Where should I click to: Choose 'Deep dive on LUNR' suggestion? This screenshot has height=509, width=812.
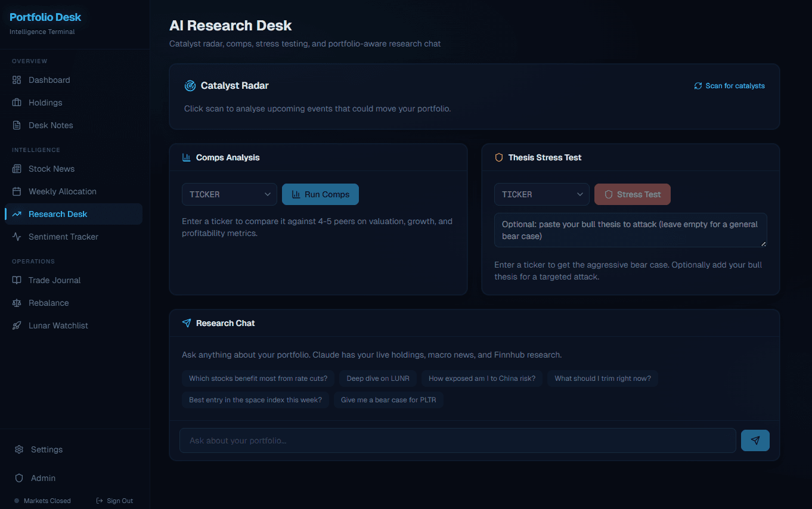point(378,378)
